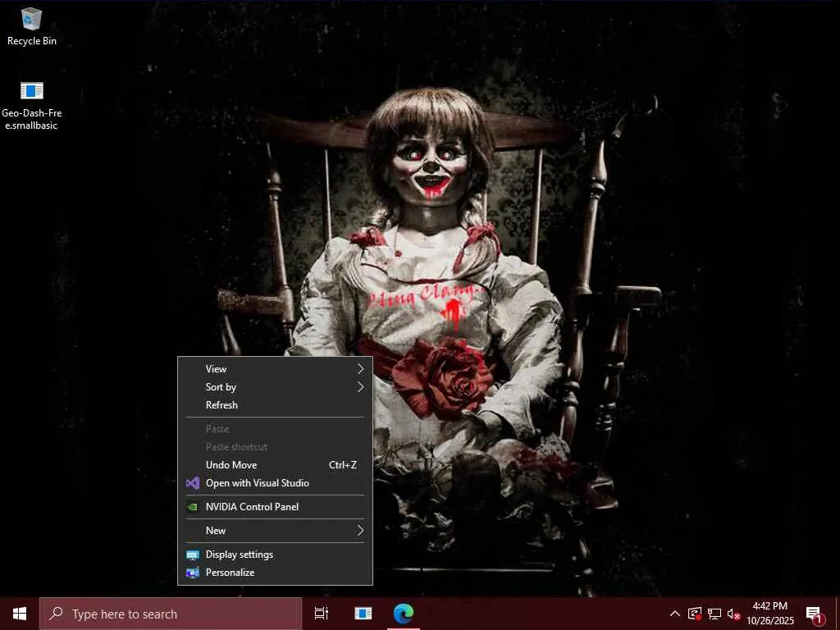
Task: Choose Open with Visual Studio
Action: point(276,483)
